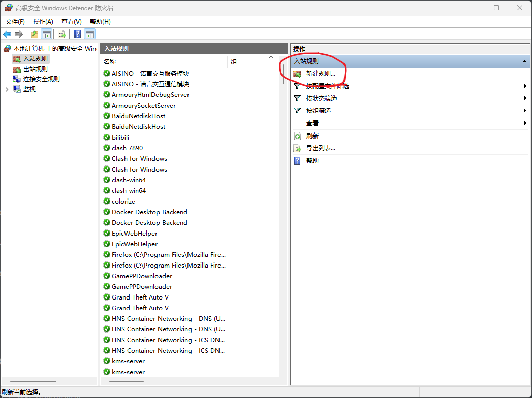
Task: Open the 帮助(H) menu
Action: tap(100, 22)
